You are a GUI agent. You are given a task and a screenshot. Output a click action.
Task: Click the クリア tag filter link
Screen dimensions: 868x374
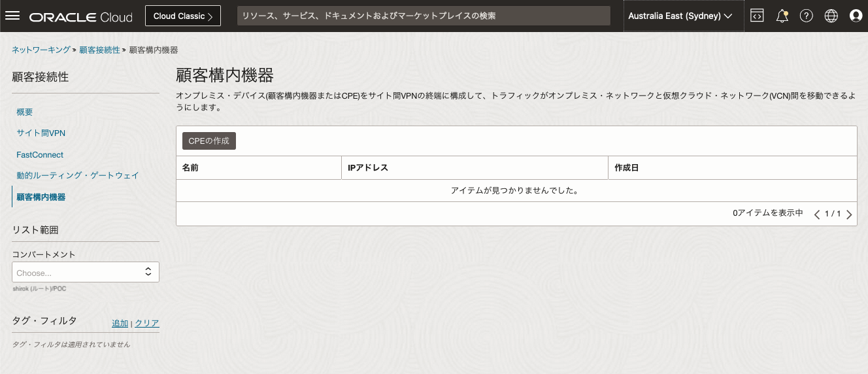tap(147, 323)
